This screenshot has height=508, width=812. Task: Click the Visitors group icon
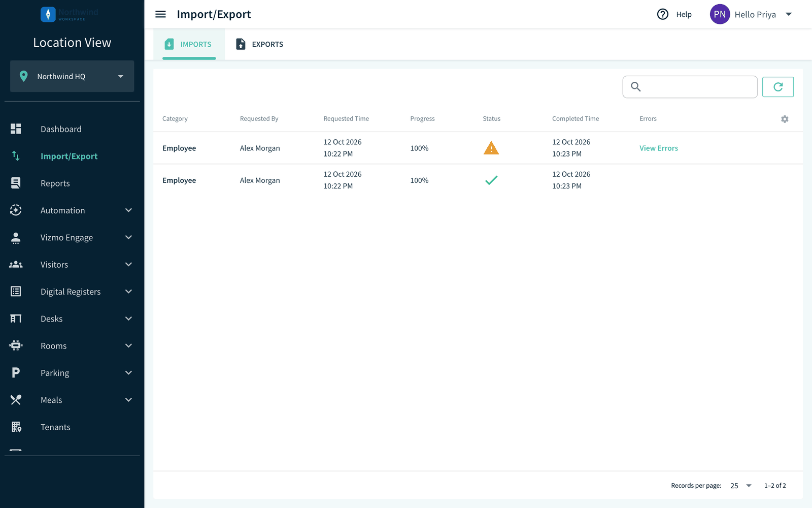[x=16, y=264]
